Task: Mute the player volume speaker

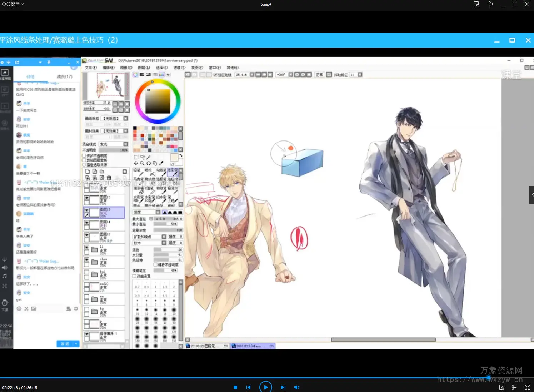Action: (296, 387)
